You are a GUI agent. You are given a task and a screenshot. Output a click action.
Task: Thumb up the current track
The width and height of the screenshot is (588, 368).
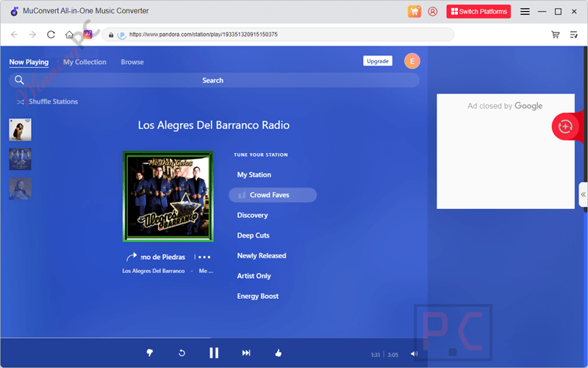279,353
